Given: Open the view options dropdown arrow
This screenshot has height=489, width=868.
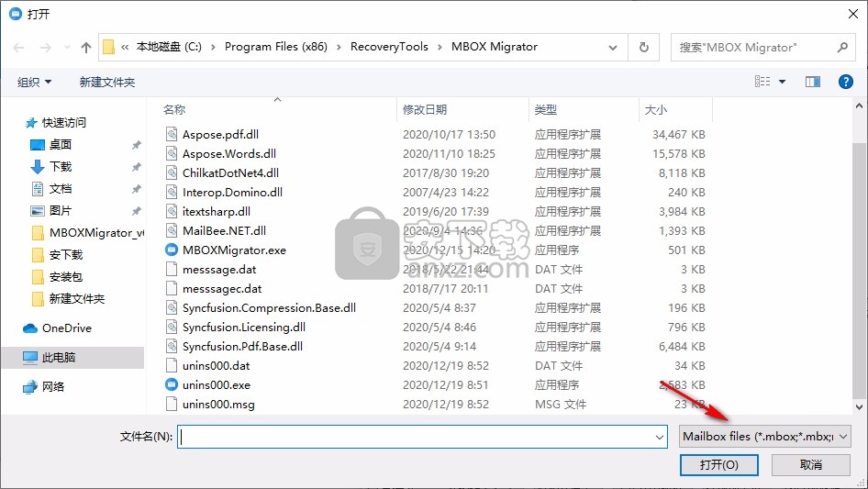Looking at the screenshot, I should (782, 82).
